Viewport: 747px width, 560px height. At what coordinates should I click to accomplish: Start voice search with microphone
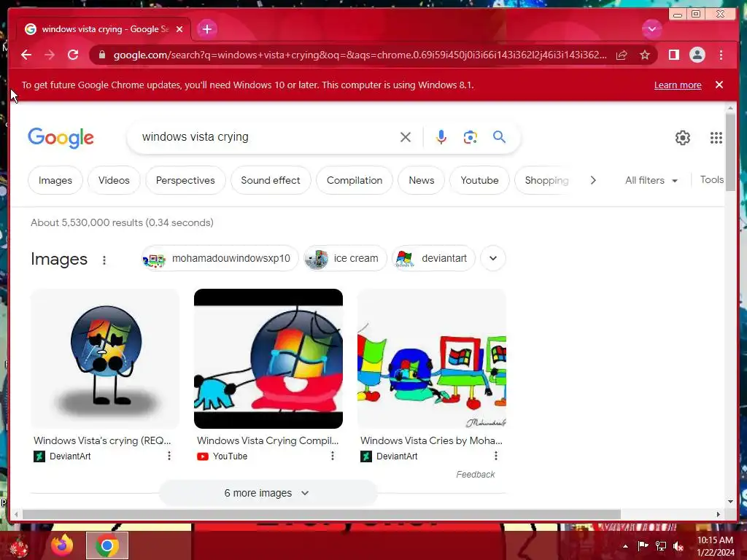coord(441,137)
